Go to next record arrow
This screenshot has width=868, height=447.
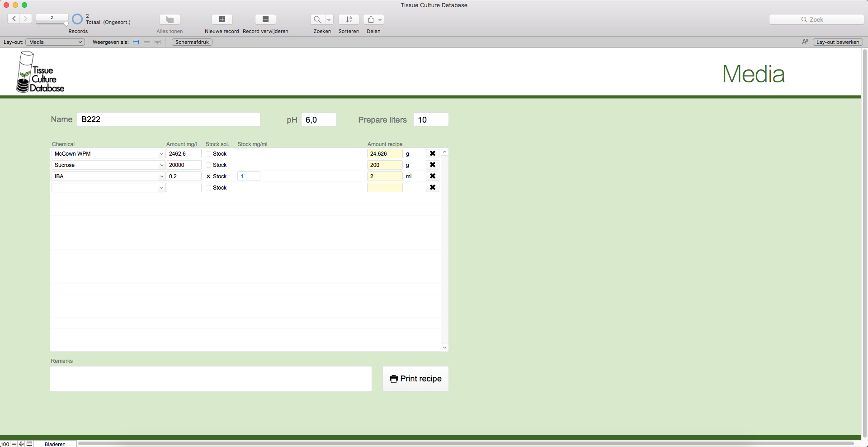[x=26, y=19]
